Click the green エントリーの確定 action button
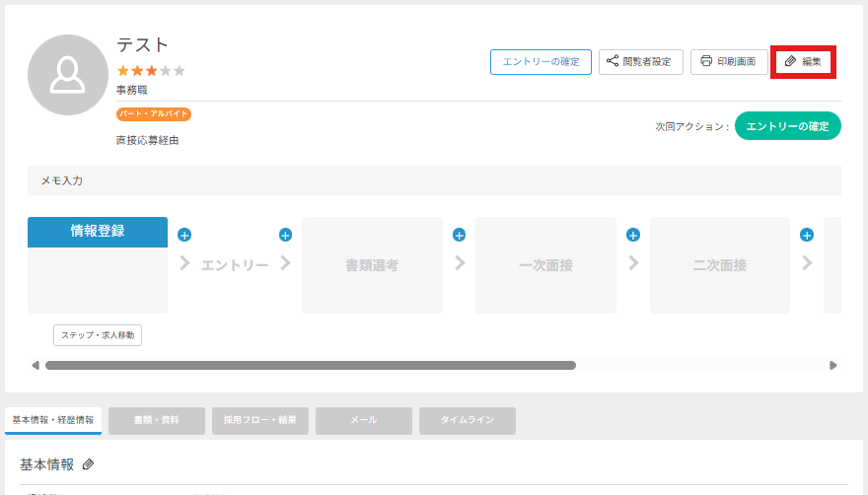The image size is (868, 495). point(787,126)
